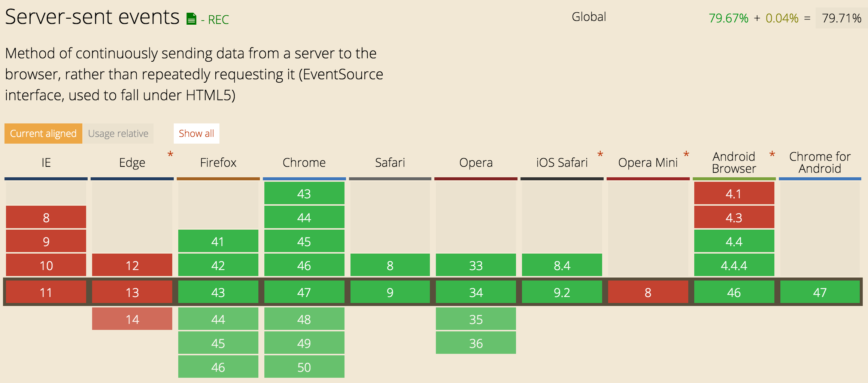Select the Current aligned view

coord(43,134)
